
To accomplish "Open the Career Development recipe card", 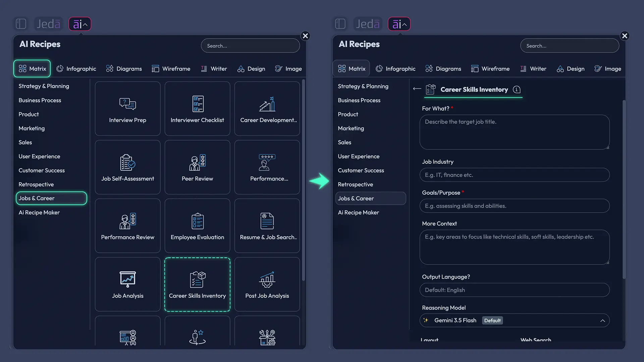I will coord(267,109).
